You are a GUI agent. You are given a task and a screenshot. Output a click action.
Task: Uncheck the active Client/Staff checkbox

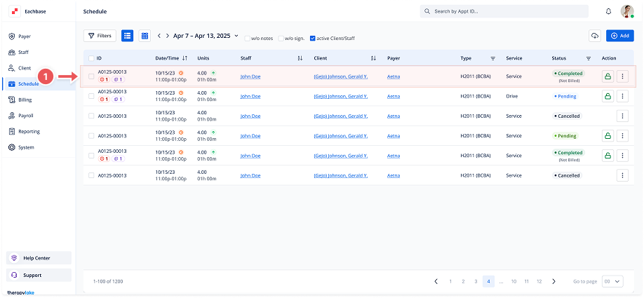pos(312,38)
